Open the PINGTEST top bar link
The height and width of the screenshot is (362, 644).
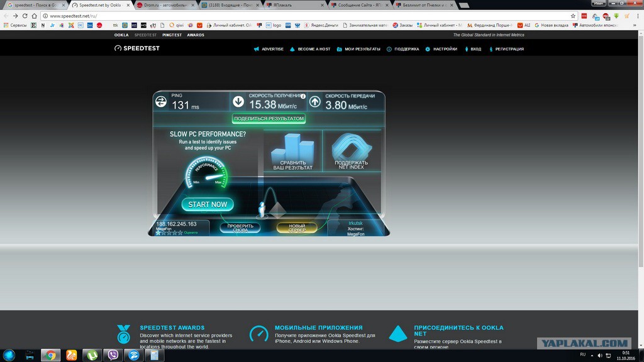pyautogui.click(x=172, y=35)
